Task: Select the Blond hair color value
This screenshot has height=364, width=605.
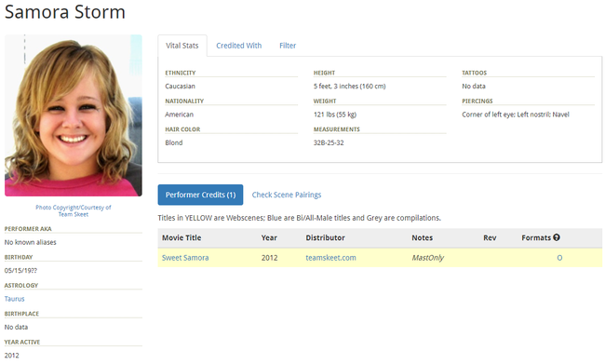Action: coord(174,142)
